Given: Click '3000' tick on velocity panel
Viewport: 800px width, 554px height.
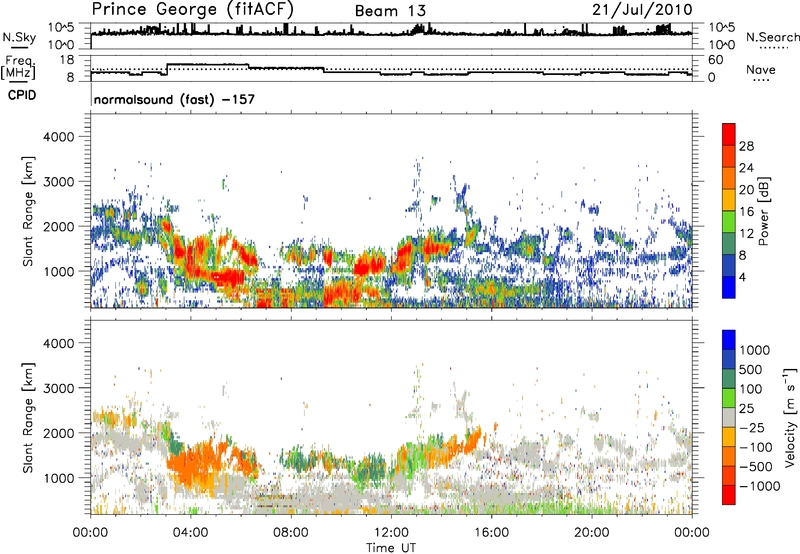Looking at the screenshot, I should [x=59, y=388].
